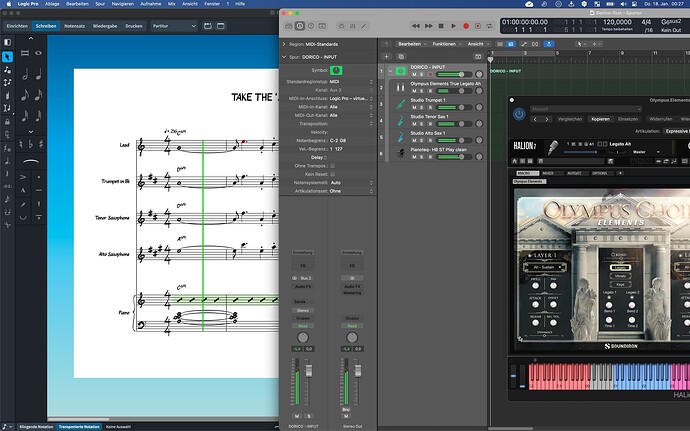This screenshot has width=690, height=431.
Task: Toggle Dorico's left panel visibility icon
Action: coord(7,42)
